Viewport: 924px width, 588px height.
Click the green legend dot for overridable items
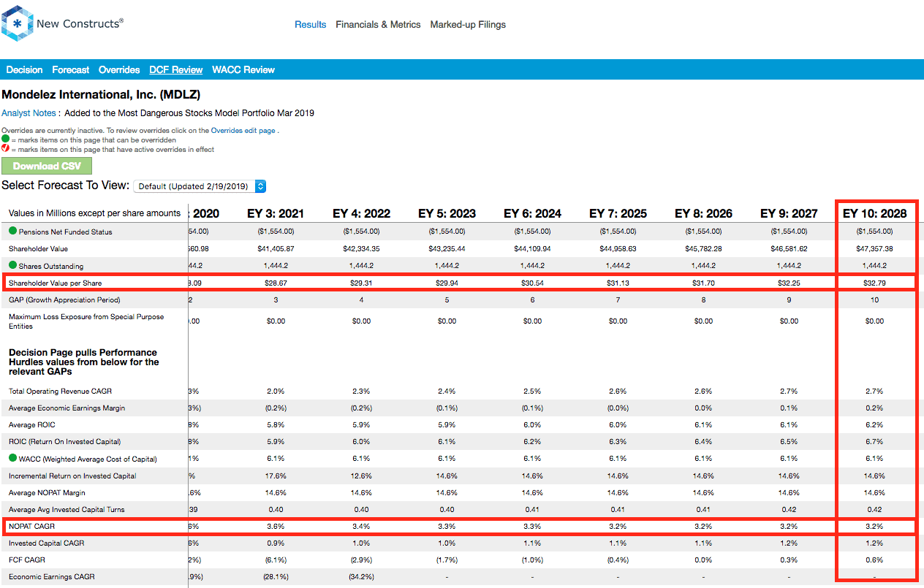tap(6, 139)
